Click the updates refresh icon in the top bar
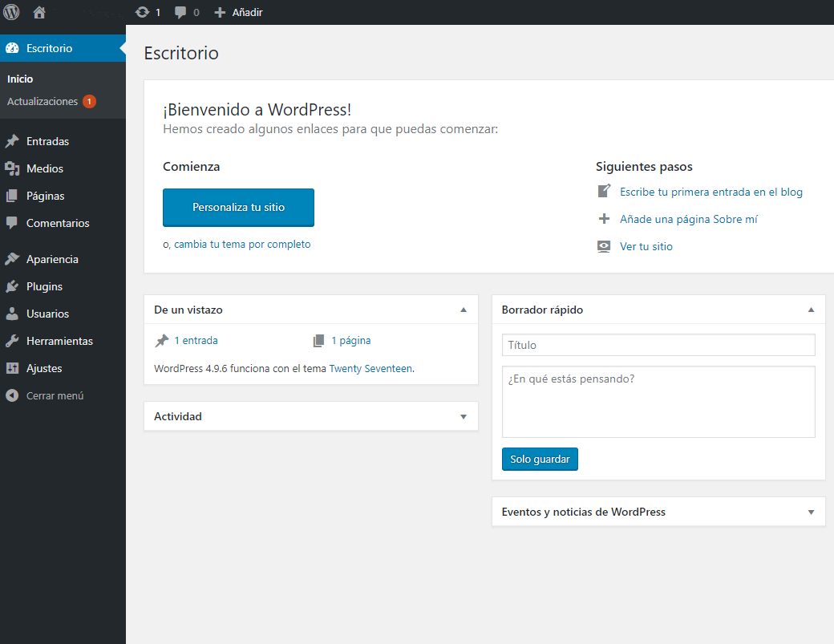834x644 pixels. tap(143, 12)
